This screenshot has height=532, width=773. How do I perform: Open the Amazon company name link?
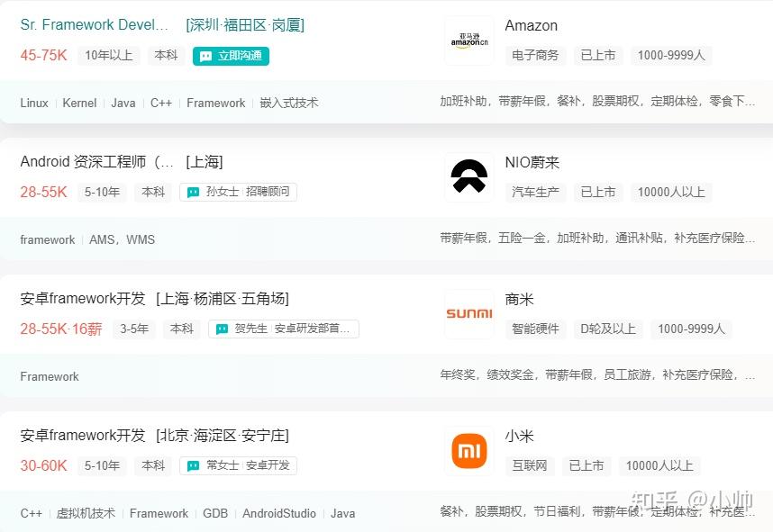click(x=531, y=25)
